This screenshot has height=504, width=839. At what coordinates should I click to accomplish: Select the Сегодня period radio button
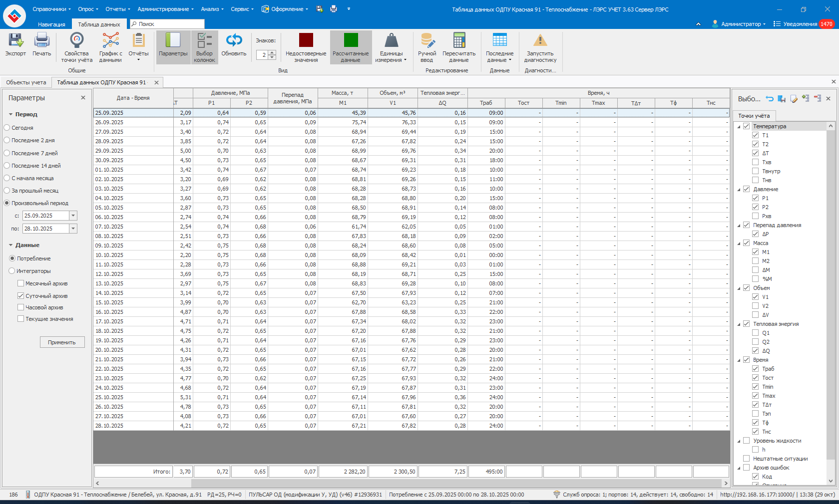pyautogui.click(x=7, y=128)
